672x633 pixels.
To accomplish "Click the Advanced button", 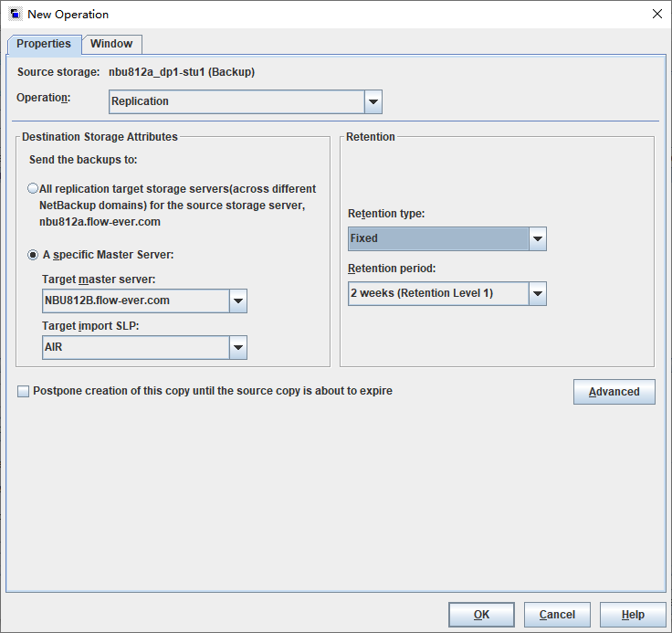I will pyautogui.click(x=614, y=392).
